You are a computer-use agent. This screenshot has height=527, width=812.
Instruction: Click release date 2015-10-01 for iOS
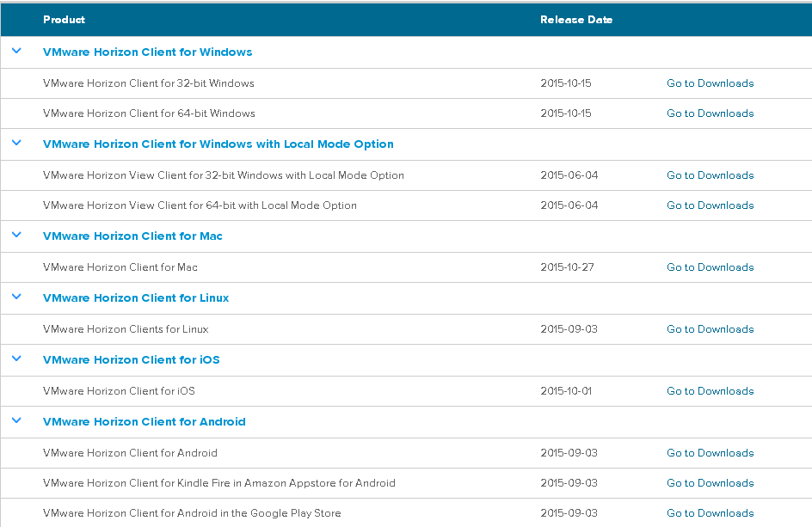coord(566,391)
